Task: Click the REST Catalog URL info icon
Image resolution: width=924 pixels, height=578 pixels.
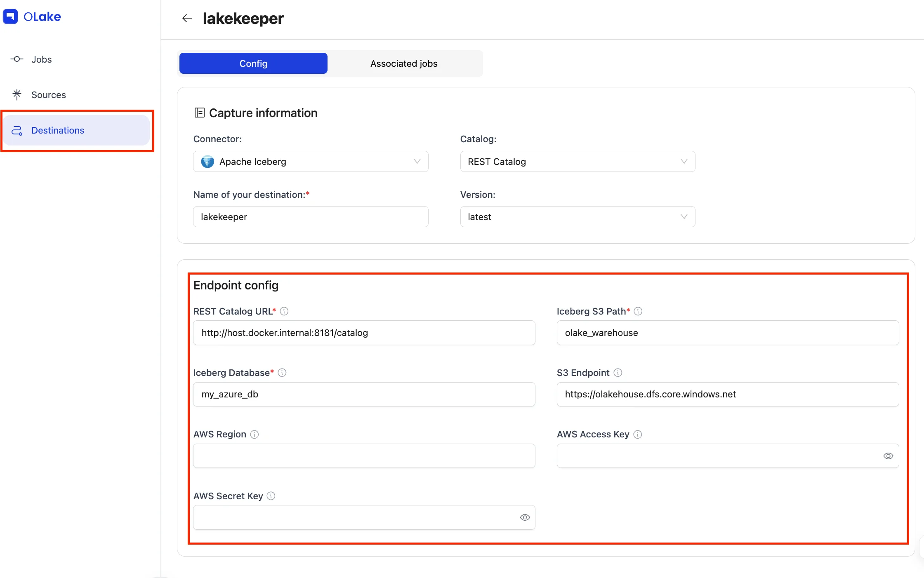Action: pyautogui.click(x=284, y=311)
